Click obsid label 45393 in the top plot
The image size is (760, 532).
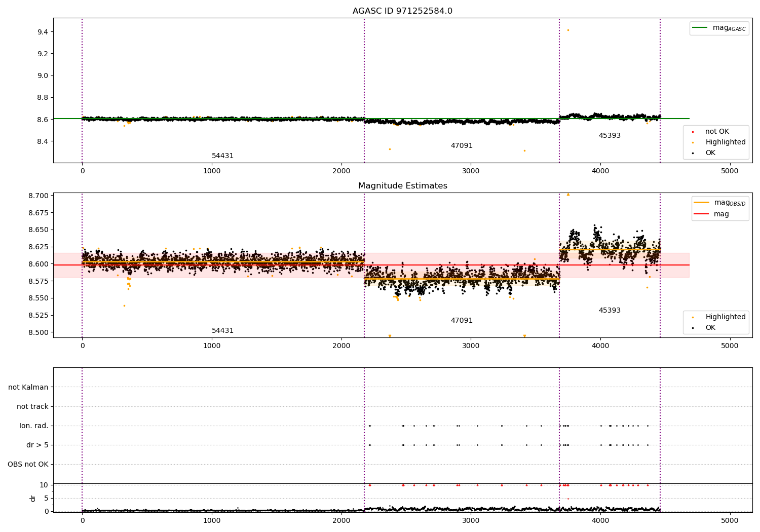pos(610,136)
